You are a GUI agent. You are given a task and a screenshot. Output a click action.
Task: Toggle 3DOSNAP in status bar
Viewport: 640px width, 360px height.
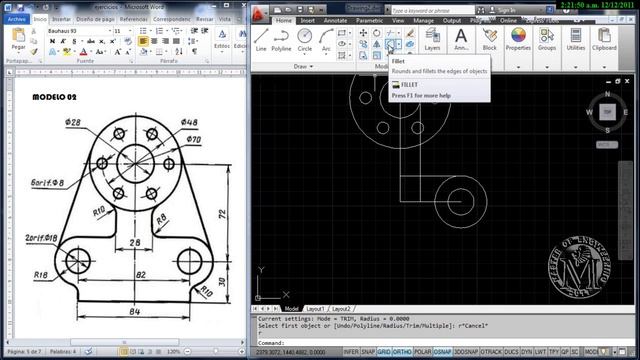tap(466, 352)
